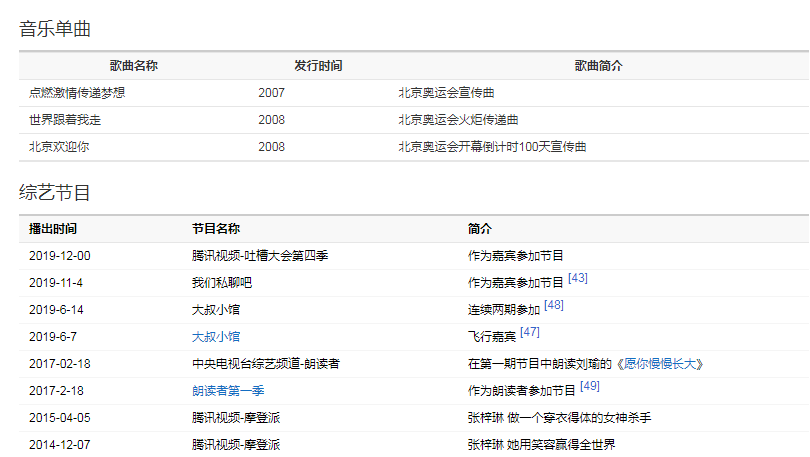Viewport: 810px width, 457px height.
Task: Open the blue 大叔小馆 link
Action: (x=216, y=337)
